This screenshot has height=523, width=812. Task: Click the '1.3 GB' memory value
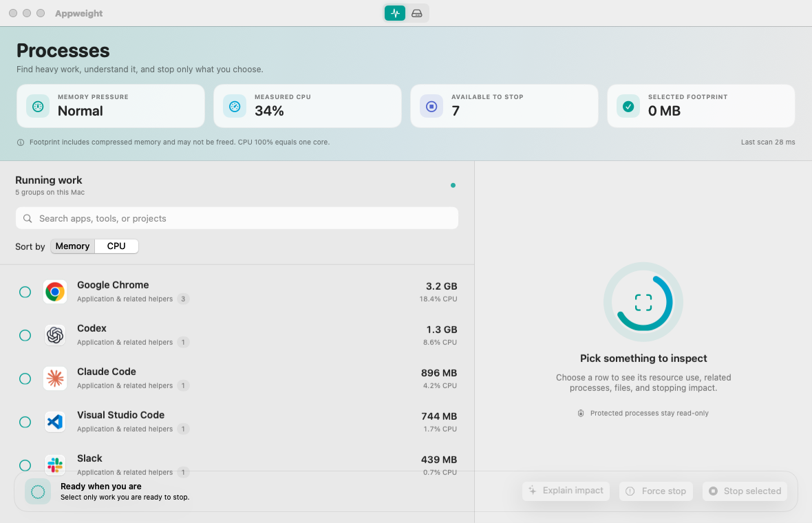coord(442,330)
